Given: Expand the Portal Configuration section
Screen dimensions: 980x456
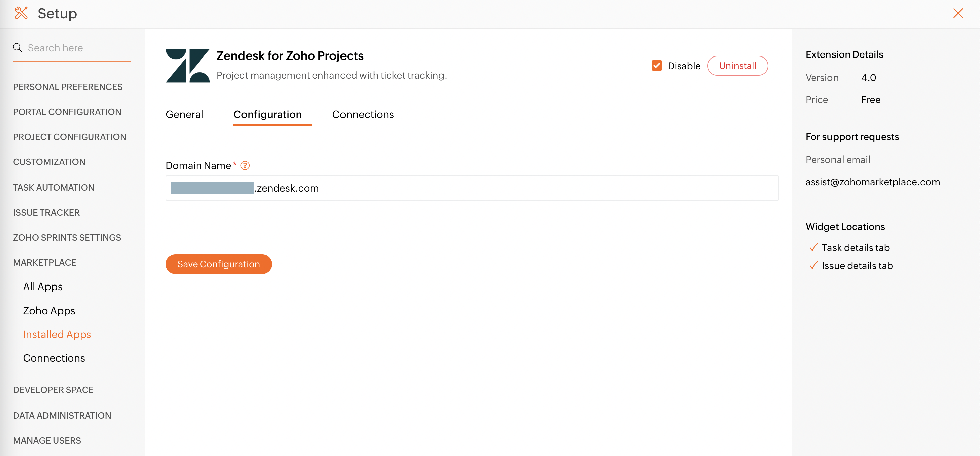Looking at the screenshot, I should (x=67, y=112).
